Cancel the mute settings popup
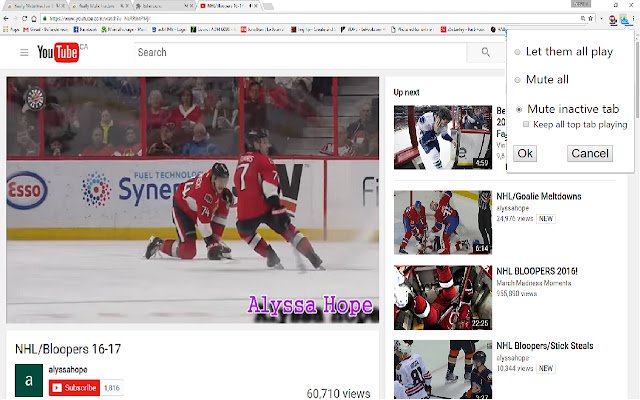This screenshot has height=400, width=640. pyautogui.click(x=589, y=153)
